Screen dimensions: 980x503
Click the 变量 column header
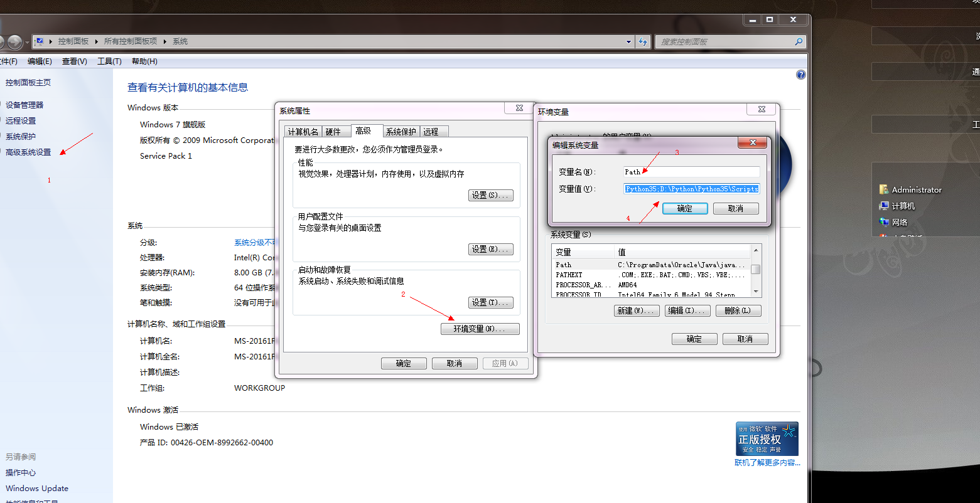coord(583,252)
